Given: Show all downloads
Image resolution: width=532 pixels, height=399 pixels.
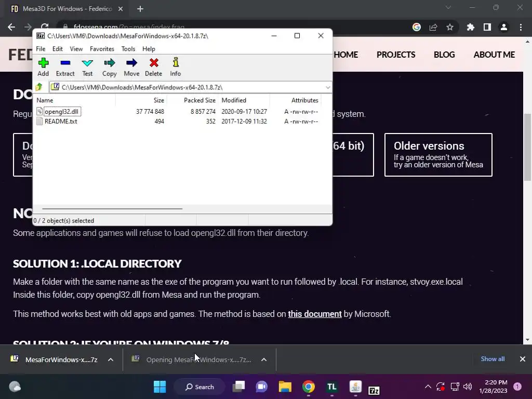Looking at the screenshot, I should (x=493, y=359).
